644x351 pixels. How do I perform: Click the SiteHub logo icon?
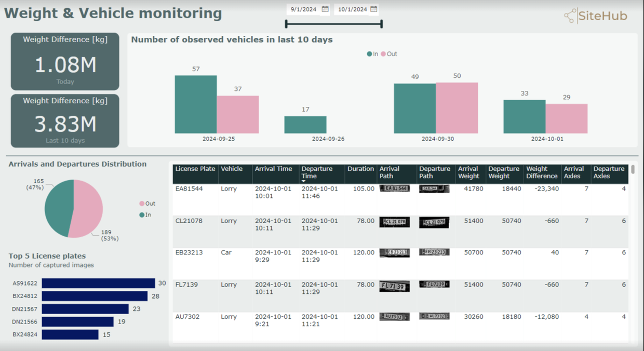click(x=570, y=16)
